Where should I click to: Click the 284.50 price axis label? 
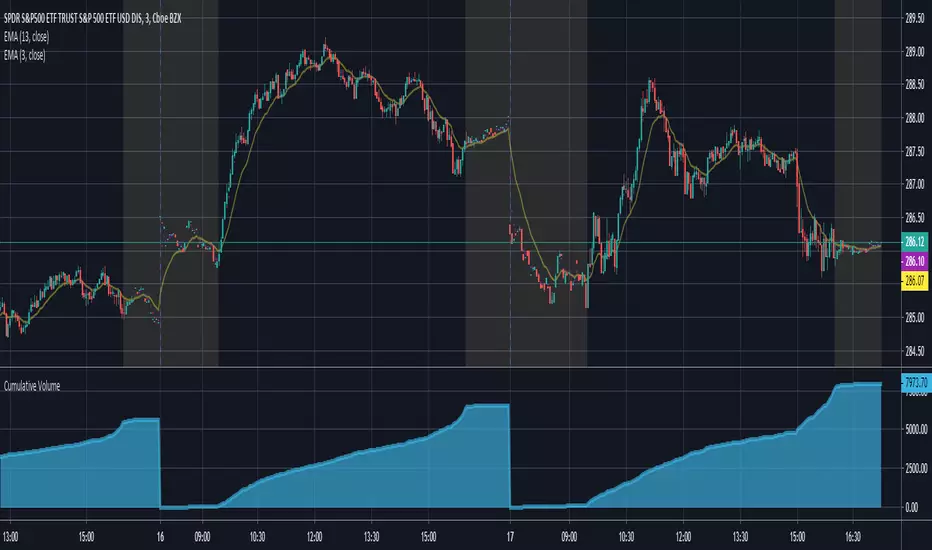click(914, 351)
